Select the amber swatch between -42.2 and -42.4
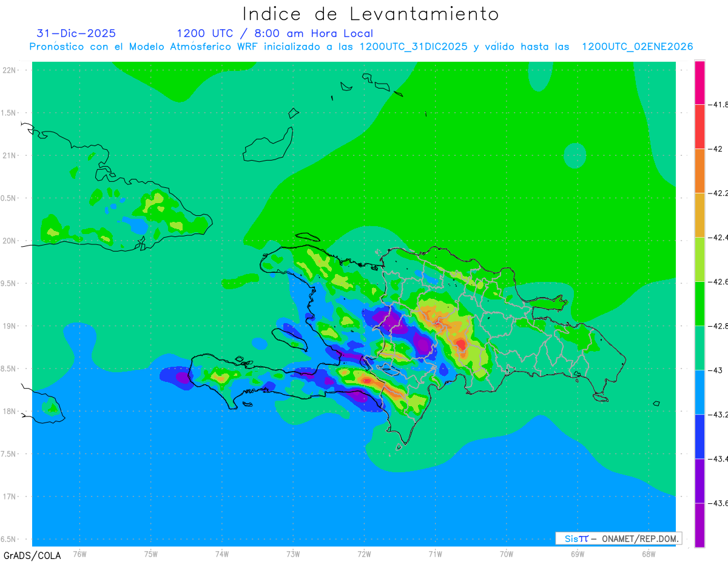 (699, 215)
